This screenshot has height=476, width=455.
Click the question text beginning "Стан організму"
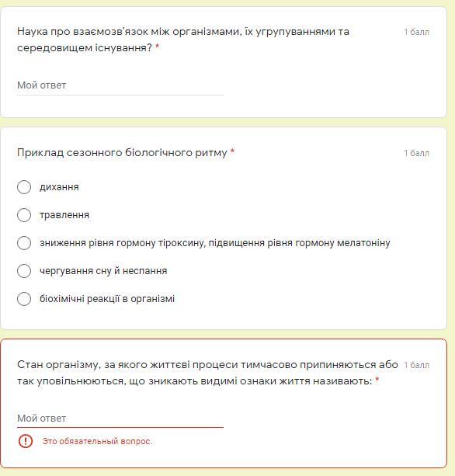[207, 373]
